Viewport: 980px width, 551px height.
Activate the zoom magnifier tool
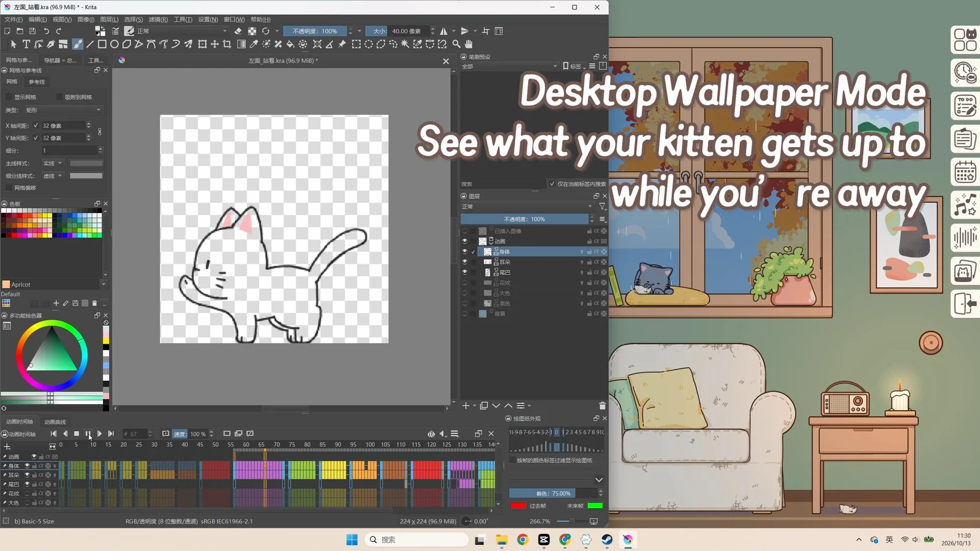click(456, 44)
